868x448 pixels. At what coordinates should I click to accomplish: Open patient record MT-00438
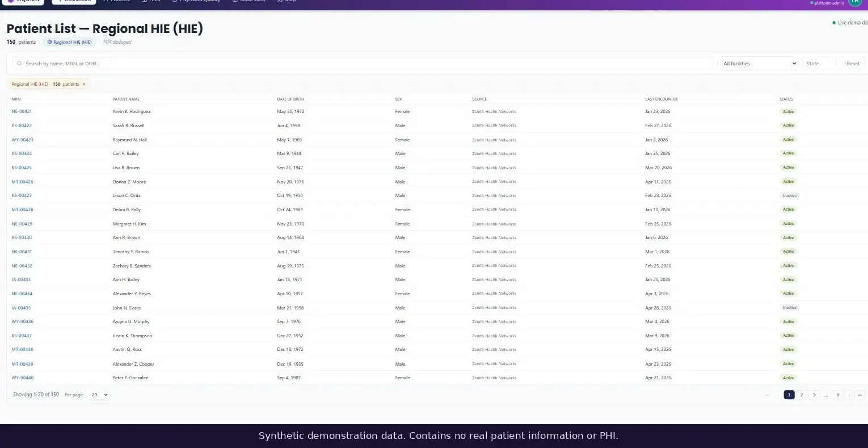[x=22, y=350]
